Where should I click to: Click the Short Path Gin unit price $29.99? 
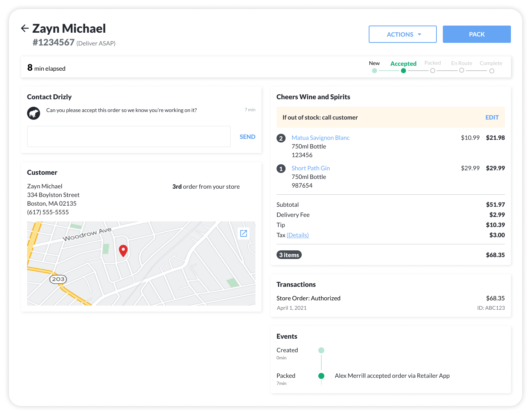coord(470,168)
